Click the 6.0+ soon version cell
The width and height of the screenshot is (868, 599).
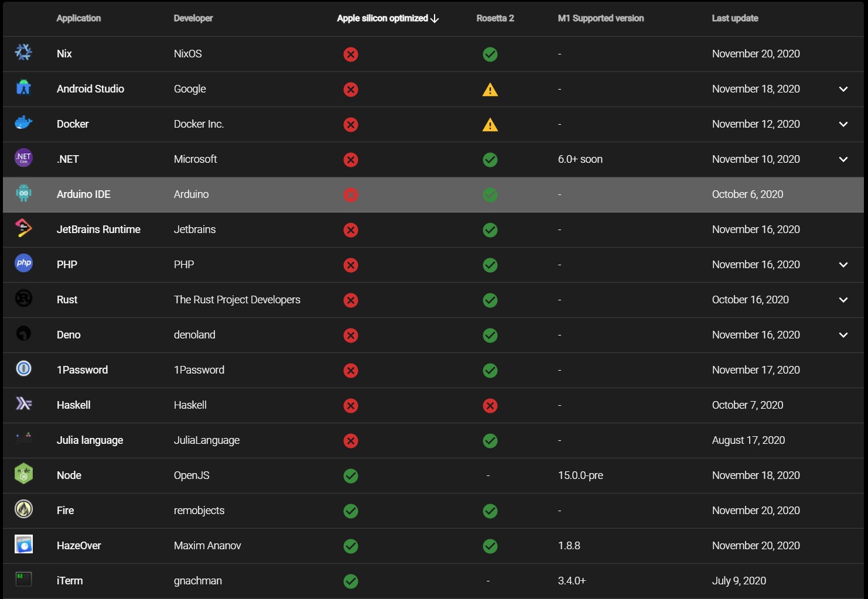point(580,159)
